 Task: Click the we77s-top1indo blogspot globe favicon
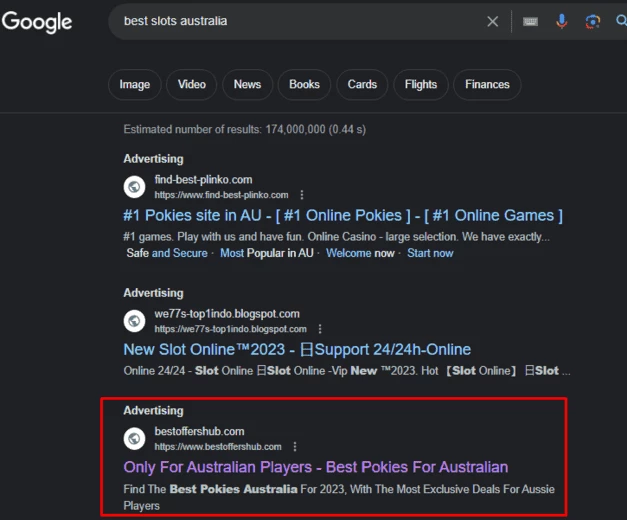(134, 321)
